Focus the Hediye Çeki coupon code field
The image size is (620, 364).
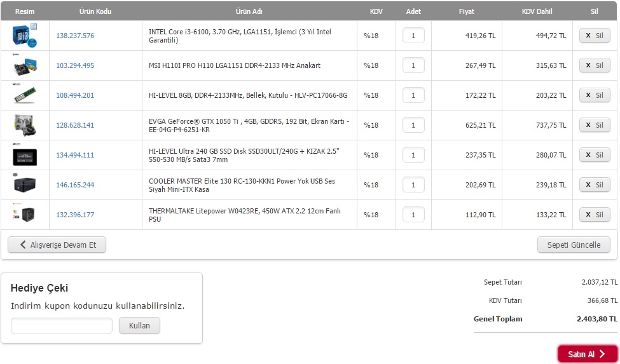pyautogui.click(x=62, y=326)
